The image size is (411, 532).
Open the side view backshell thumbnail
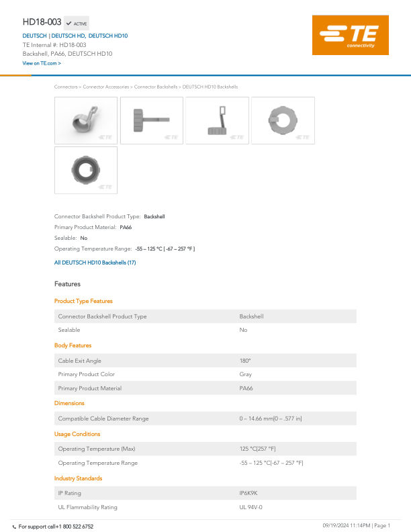(x=152, y=120)
